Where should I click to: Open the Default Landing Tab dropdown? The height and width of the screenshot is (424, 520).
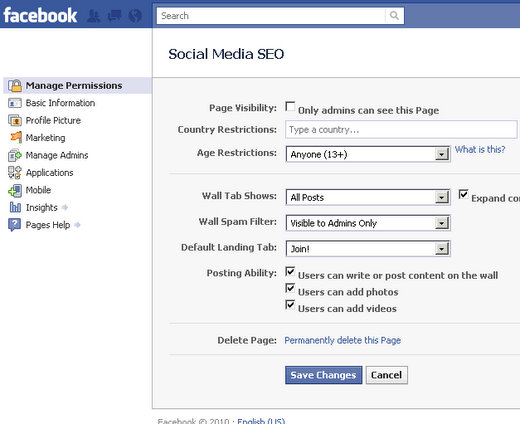tap(368, 249)
